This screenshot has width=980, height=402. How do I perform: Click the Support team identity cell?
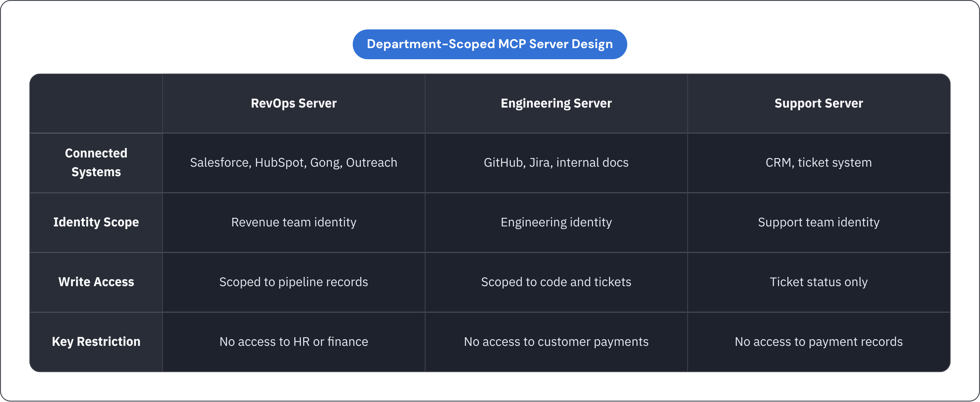pyautogui.click(x=819, y=222)
